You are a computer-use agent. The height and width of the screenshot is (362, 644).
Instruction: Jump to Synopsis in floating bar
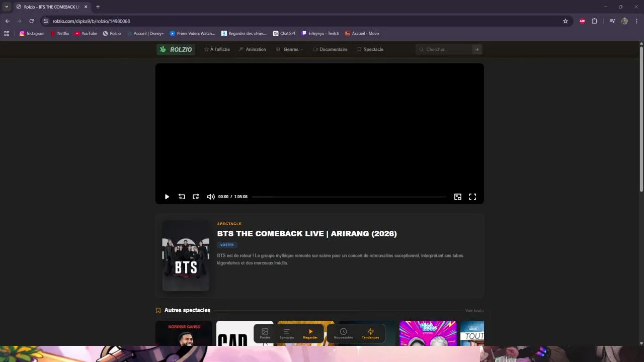(x=287, y=333)
